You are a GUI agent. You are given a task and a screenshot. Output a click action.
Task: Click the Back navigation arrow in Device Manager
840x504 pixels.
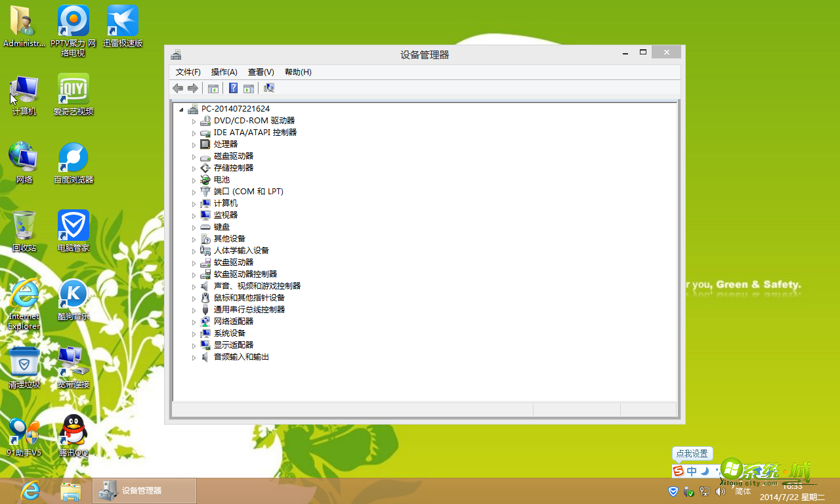click(x=177, y=88)
